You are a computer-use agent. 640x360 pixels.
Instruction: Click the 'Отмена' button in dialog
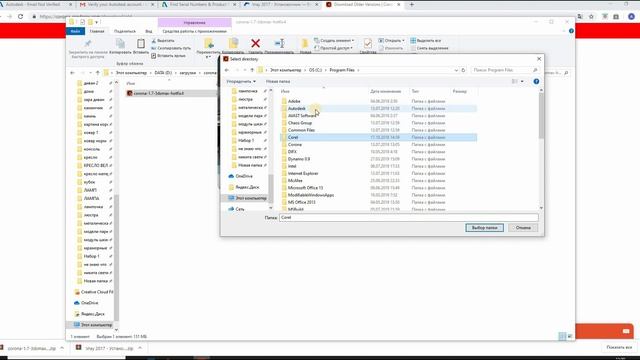523,228
